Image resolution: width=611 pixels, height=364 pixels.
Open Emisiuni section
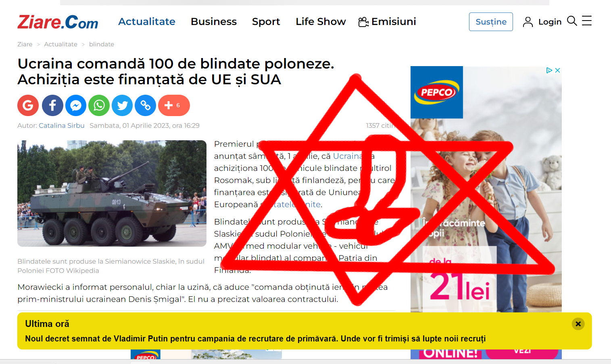pyautogui.click(x=387, y=21)
